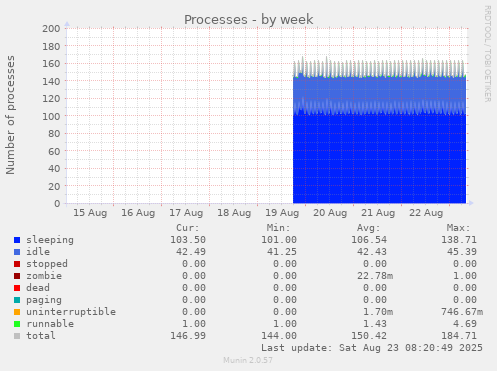Image resolution: width=497 pixels, height=371 pixels.
Task: Click the stopped legend color swatch
Action: [17, 264]
